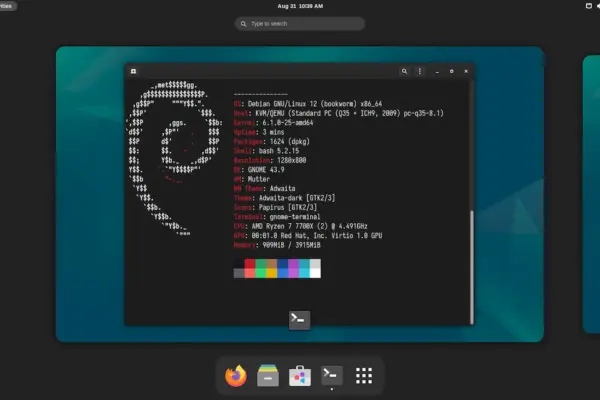Open the Software store dock icon
The width and height of the screenshot is (600, 400).
tap(300, 376)
